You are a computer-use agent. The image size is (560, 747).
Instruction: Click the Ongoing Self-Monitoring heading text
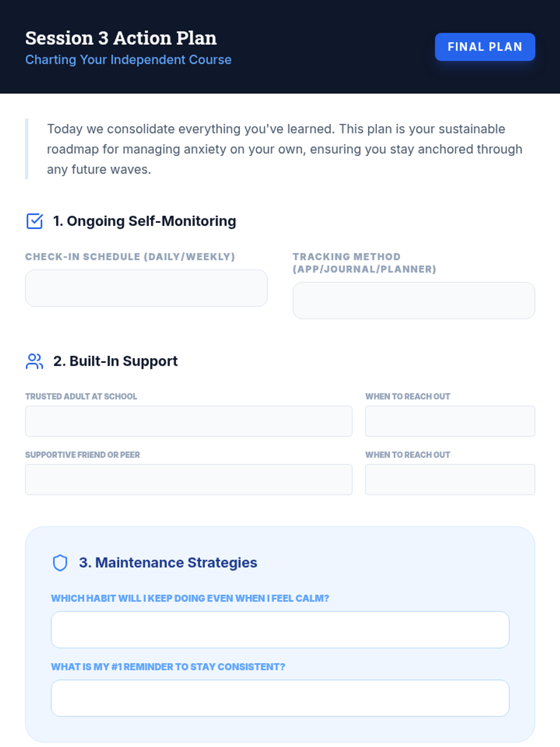[145, 221]
